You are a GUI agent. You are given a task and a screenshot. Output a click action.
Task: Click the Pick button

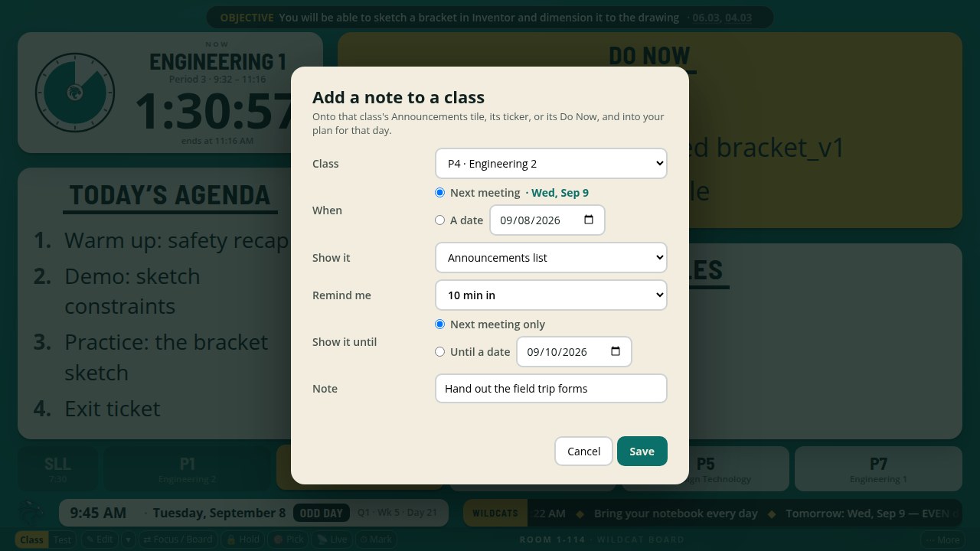289,540
